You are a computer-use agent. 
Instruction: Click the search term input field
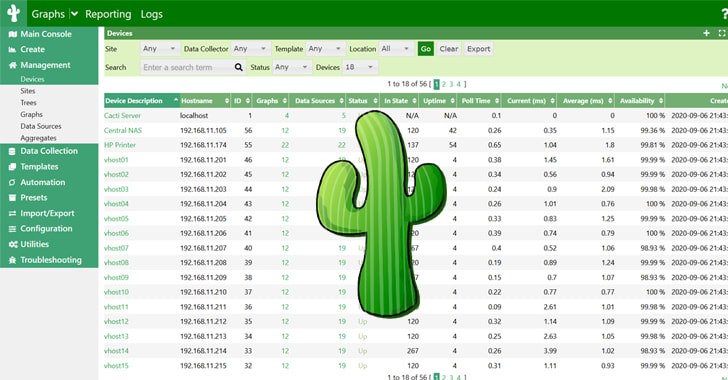click(x=187, y=67)
